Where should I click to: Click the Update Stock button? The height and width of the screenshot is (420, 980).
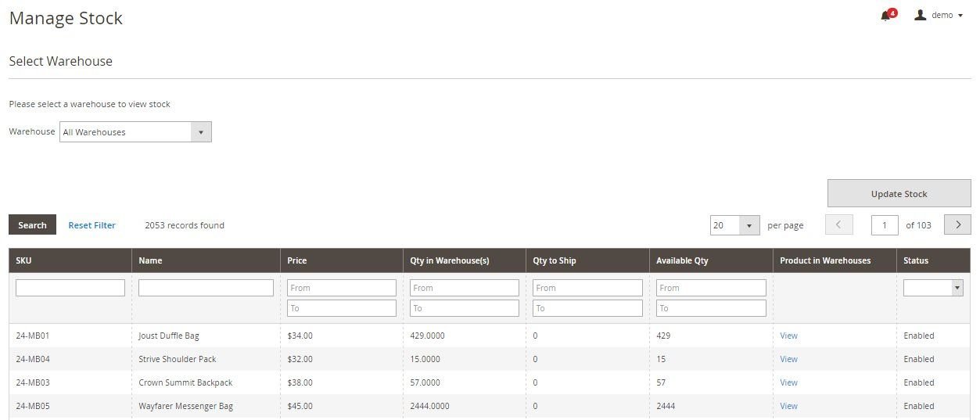tap(899, 194)
